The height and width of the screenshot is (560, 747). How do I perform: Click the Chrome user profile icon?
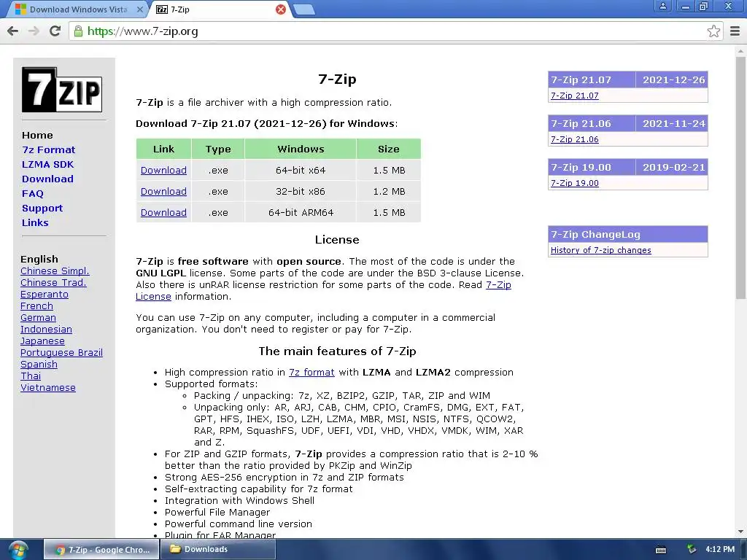662,6
